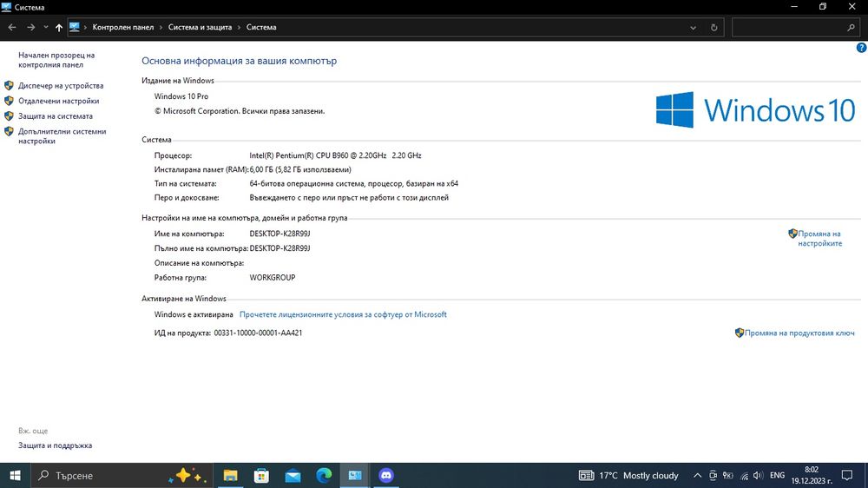Open Допълнителни системни настройки
868x488 pixels.
tap(62, 136)
